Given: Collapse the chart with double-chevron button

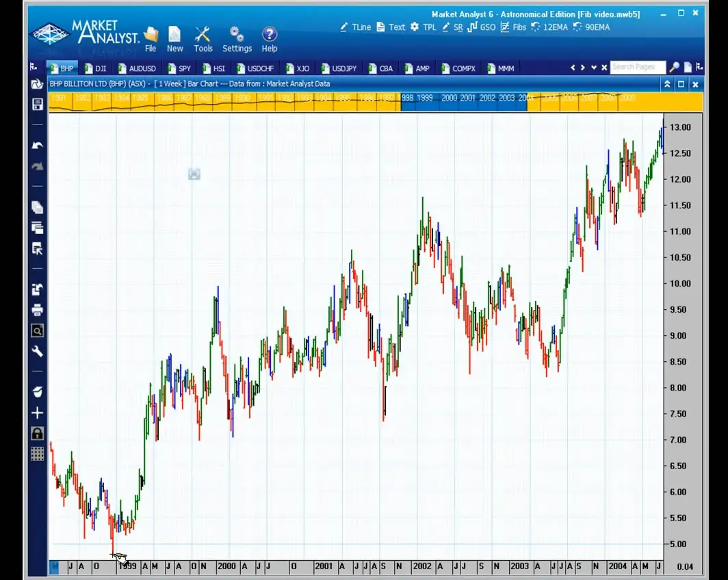Looking at the screenshot, I should [x=666, y=84].
